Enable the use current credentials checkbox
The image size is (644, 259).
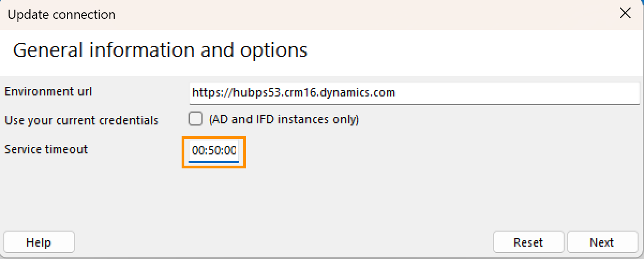point(196,119)
